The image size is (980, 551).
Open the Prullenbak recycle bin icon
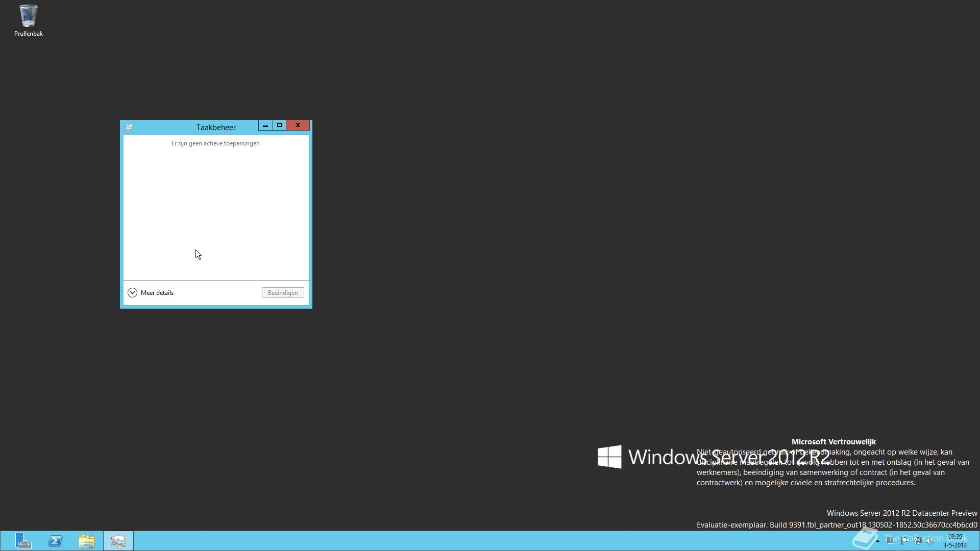28,20
